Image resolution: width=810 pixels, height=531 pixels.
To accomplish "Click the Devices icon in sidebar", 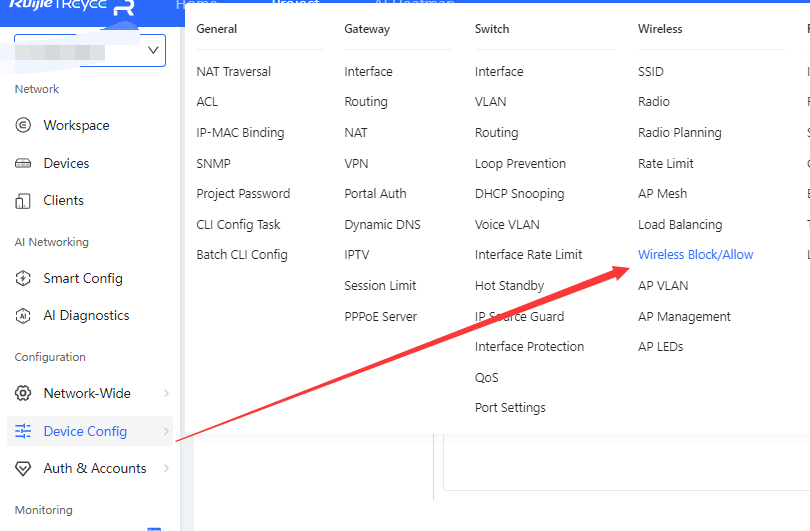I will [x=23, y=163].
